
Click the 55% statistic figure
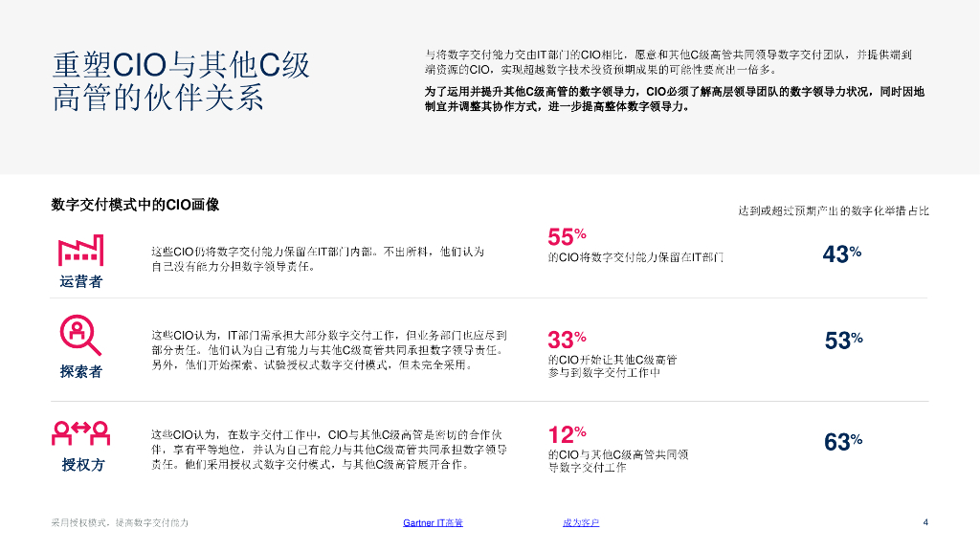567,237
